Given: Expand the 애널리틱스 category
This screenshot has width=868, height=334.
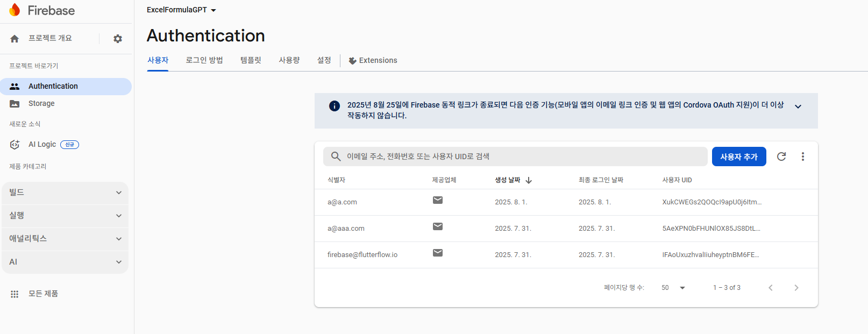Looking at the screenshot, I should coord(65,239).
